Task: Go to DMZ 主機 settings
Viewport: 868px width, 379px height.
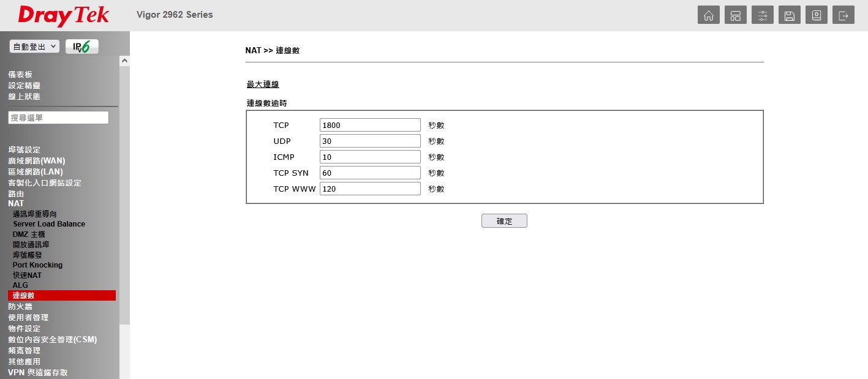Action: coord(29,235)
